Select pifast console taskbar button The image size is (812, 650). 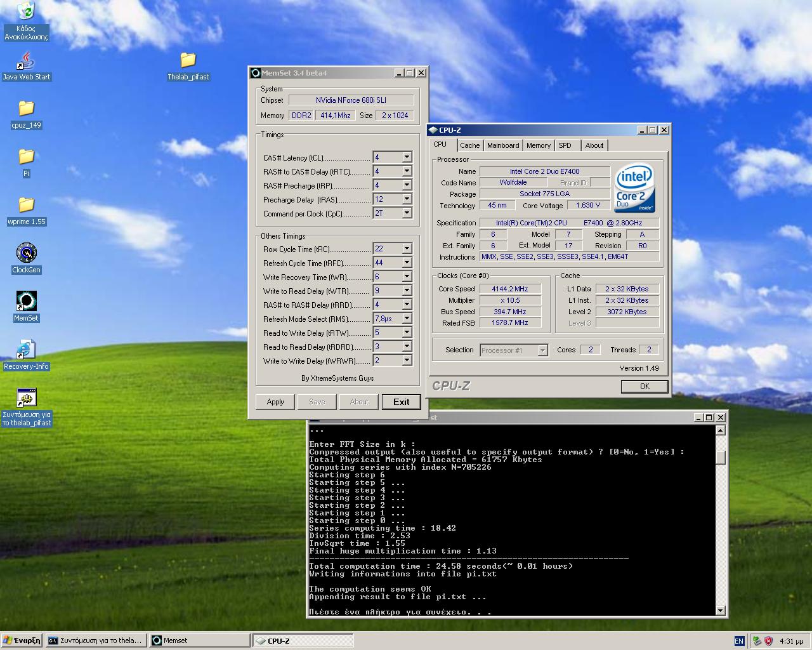96,640
